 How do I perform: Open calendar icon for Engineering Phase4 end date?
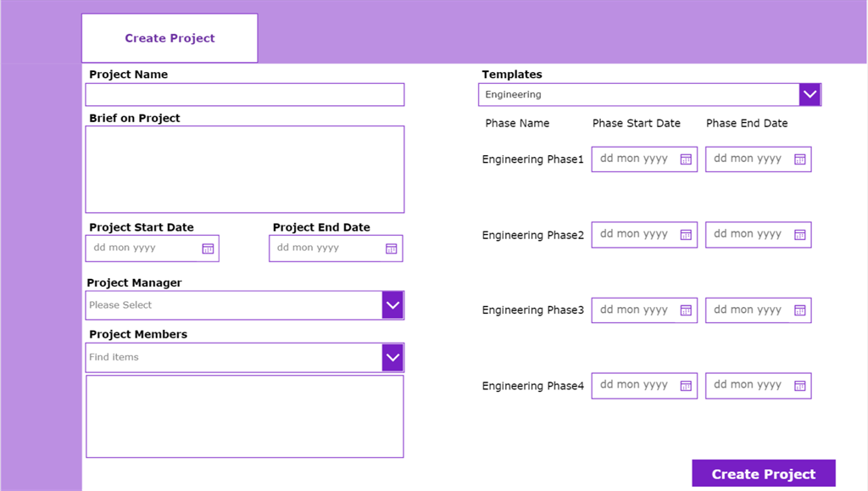tap(799, 385)
